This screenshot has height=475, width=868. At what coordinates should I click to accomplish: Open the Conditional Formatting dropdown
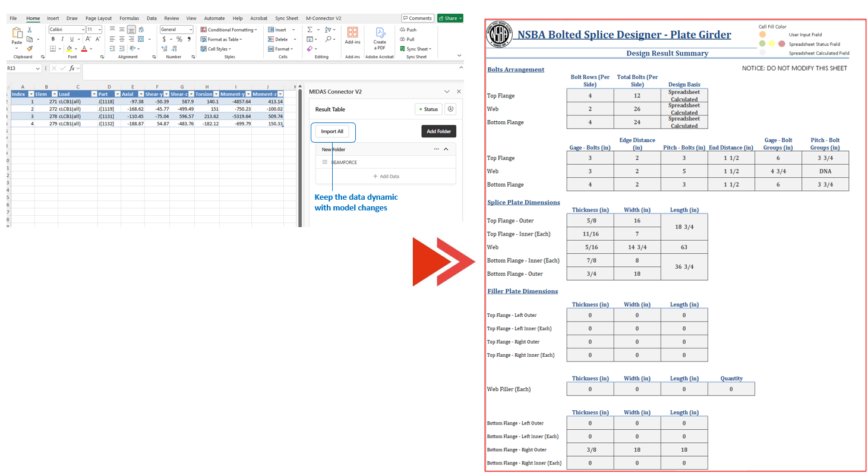pos(229,30)
